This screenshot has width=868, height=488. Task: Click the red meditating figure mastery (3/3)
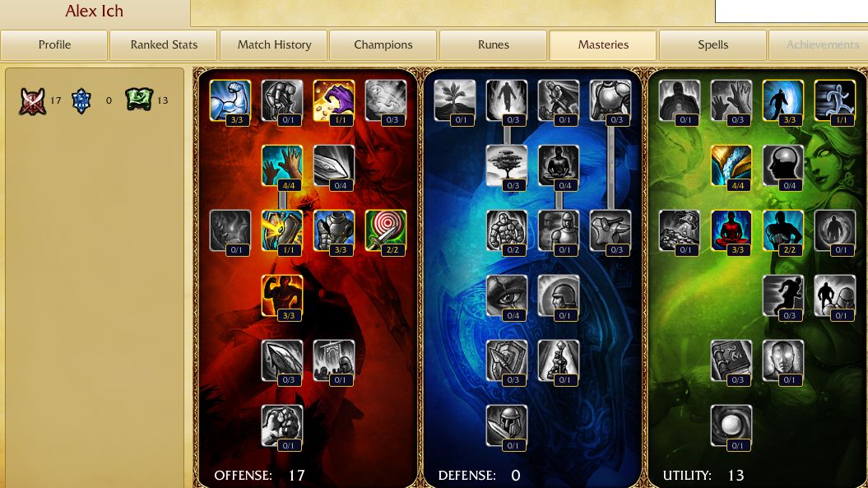click(x=731, y=231)
